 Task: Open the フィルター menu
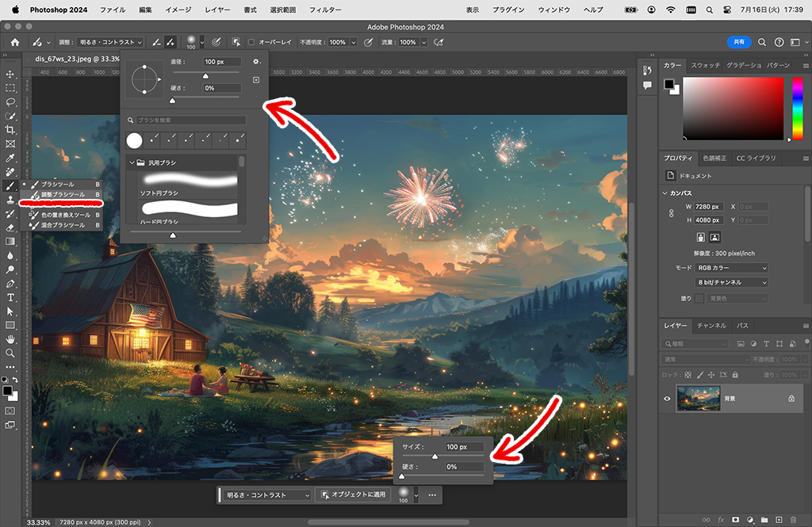click(x=325, y=10)
